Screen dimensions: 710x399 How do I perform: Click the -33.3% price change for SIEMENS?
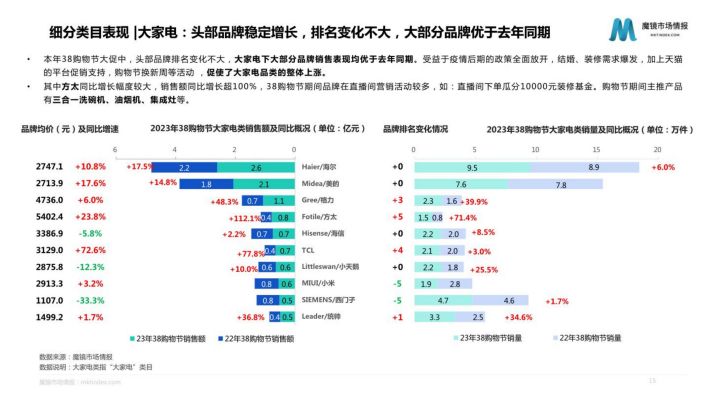pos(90,300)
